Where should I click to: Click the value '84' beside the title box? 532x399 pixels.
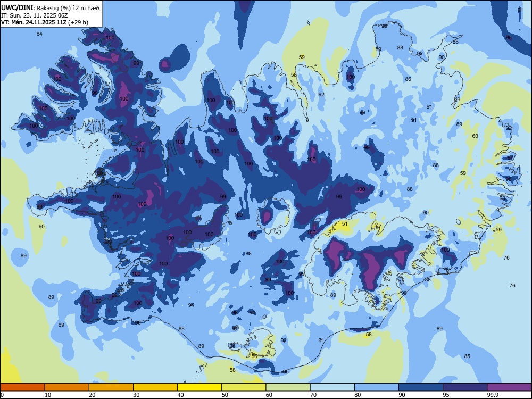tap(39, 34)
